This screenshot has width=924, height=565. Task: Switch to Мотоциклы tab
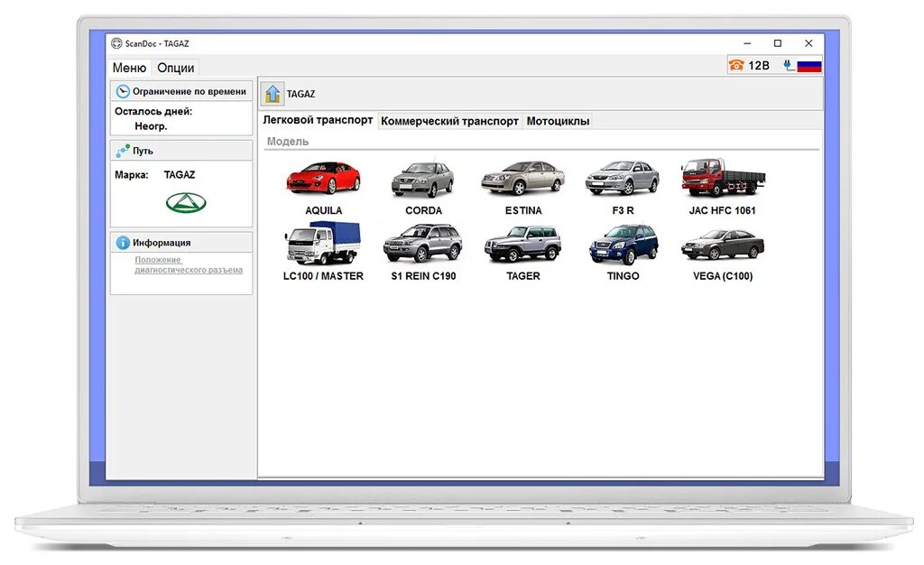[558, 121]
